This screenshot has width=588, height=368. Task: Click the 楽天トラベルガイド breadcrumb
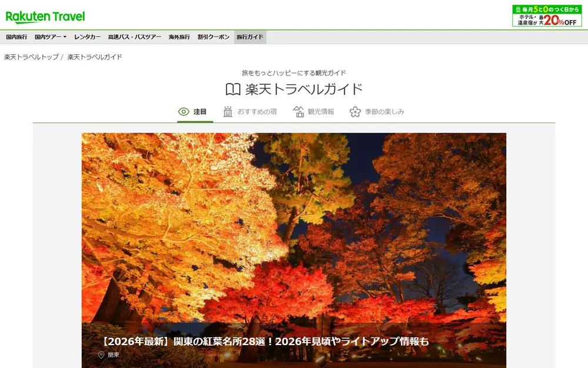[x=95, y=57]
